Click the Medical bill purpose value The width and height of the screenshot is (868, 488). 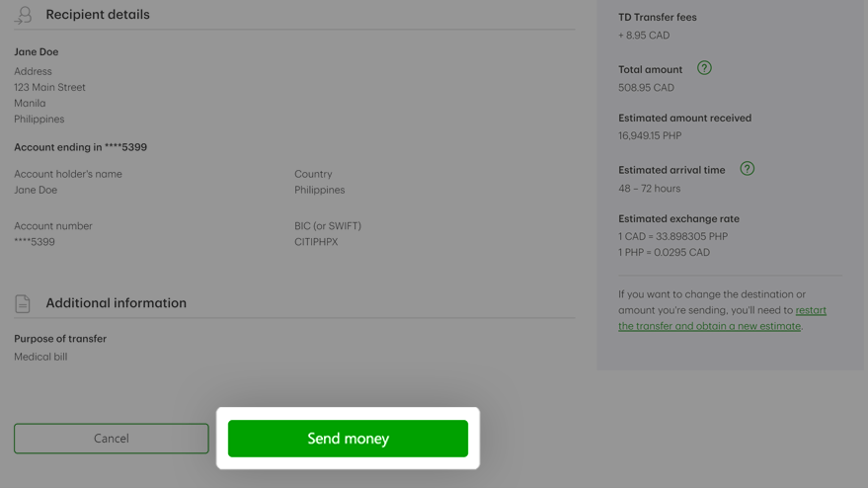pos(40,357)
